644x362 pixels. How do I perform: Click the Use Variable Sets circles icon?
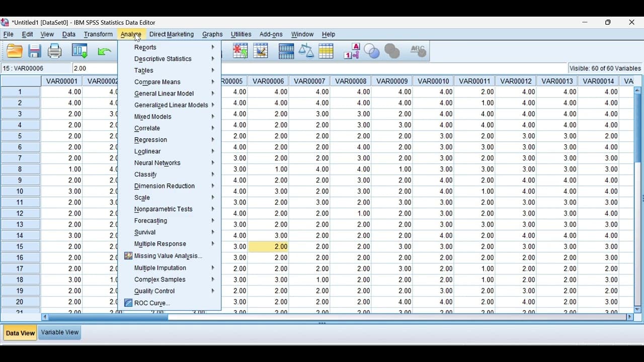click(372, 51)
